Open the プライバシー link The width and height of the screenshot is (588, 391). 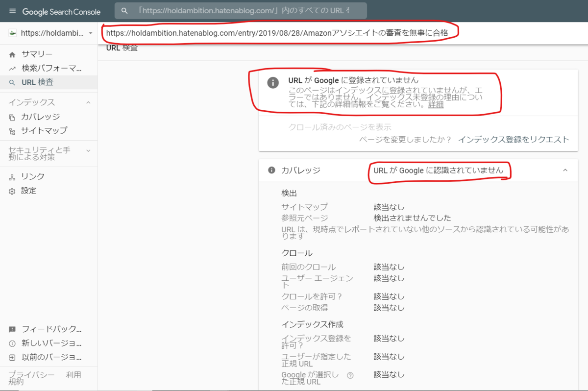[31, 375]
